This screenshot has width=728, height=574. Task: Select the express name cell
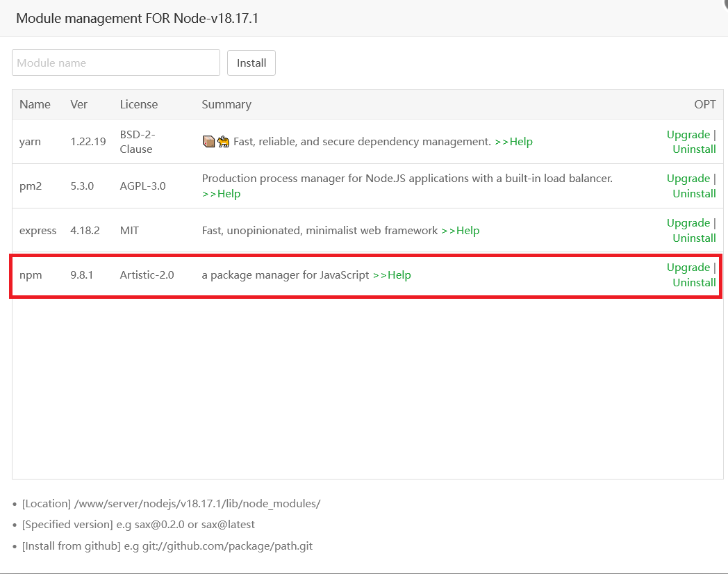click(38, 231)
